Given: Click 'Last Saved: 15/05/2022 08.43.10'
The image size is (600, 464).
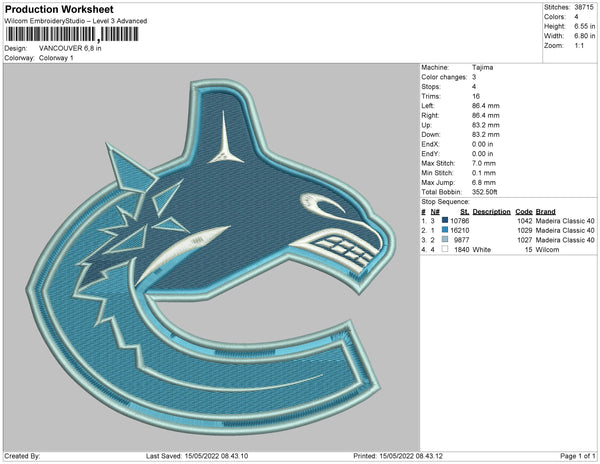Looking at the screenshot, I should (197, 456).
